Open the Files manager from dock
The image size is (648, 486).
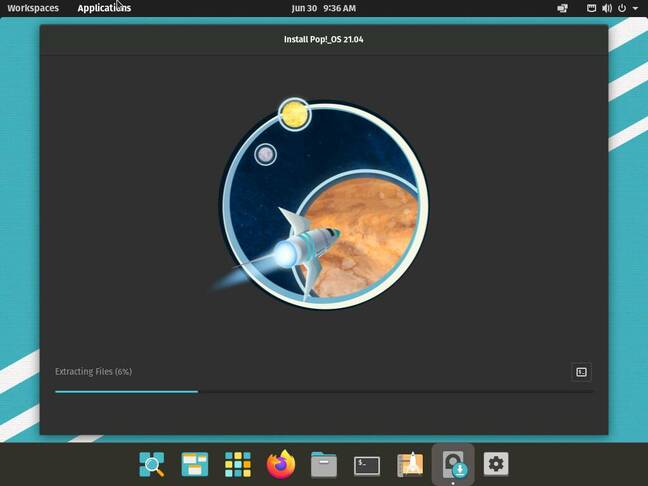tap(324, 465)
